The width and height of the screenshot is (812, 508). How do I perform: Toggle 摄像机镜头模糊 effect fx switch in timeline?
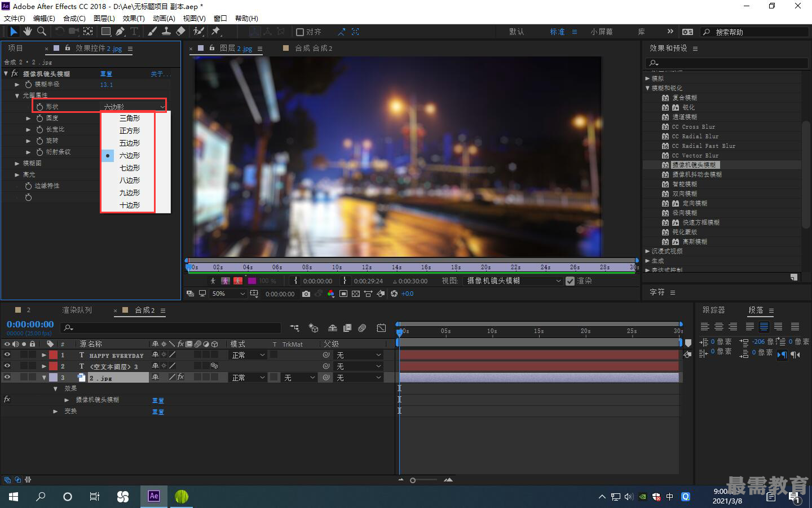point(7,399)
